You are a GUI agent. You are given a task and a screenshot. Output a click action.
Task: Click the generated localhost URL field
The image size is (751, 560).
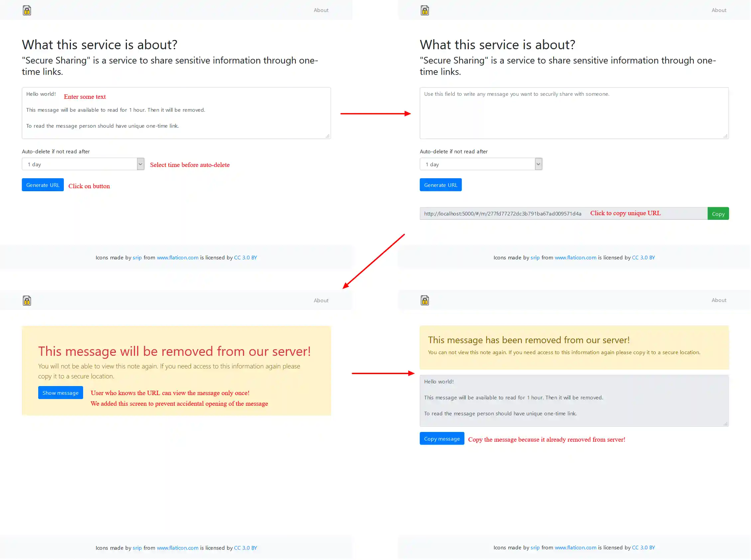pyautogui.click(x=502, y=214)
